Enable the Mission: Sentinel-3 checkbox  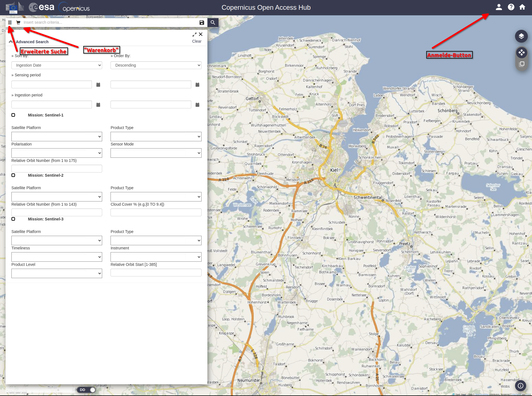point(13,219)
